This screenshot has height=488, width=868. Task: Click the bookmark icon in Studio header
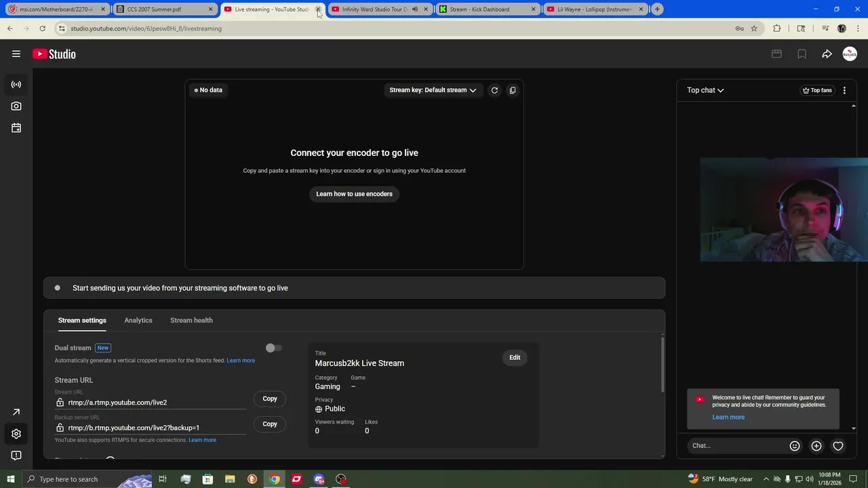coord(802,54)
